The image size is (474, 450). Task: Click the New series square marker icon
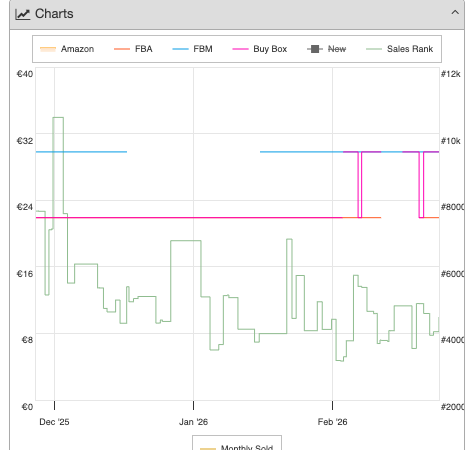tap(315, 49)
